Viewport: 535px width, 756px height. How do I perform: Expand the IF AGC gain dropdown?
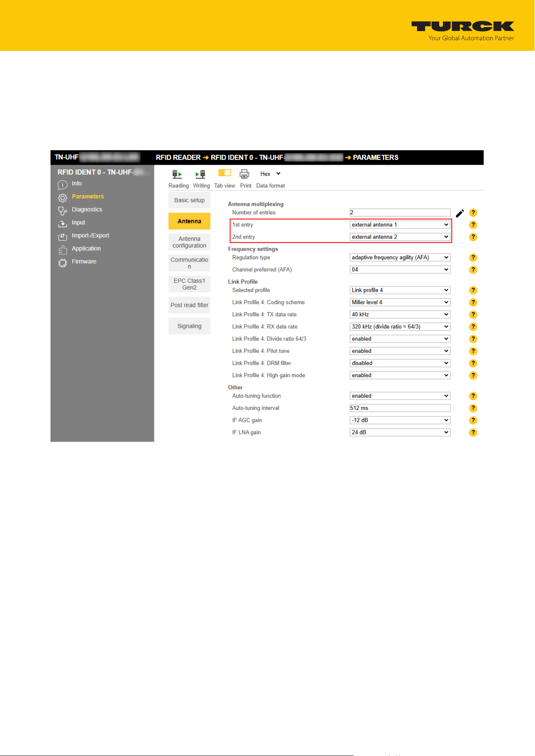(x=400, y=420)
